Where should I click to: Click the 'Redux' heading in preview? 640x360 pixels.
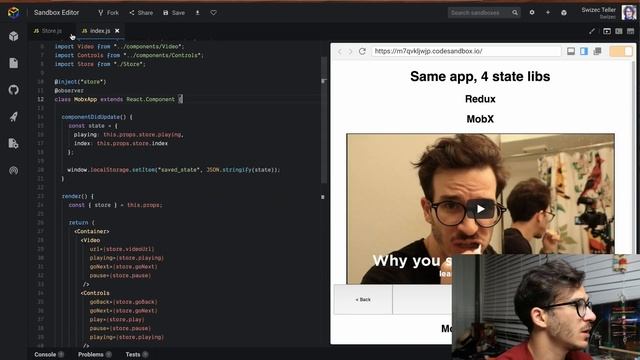point(480,99)
